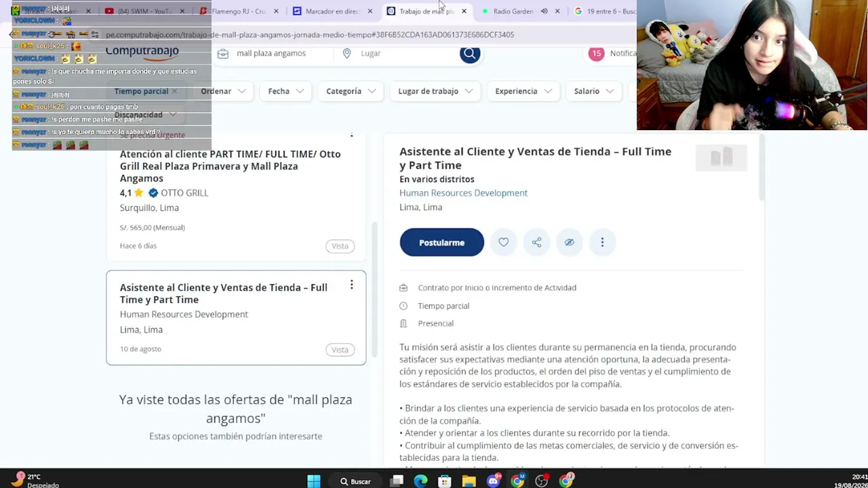This screenshot has height=488, width=868.
Task: Switch to the SWIM YouTube tab
Action: [x=144, y=12]
